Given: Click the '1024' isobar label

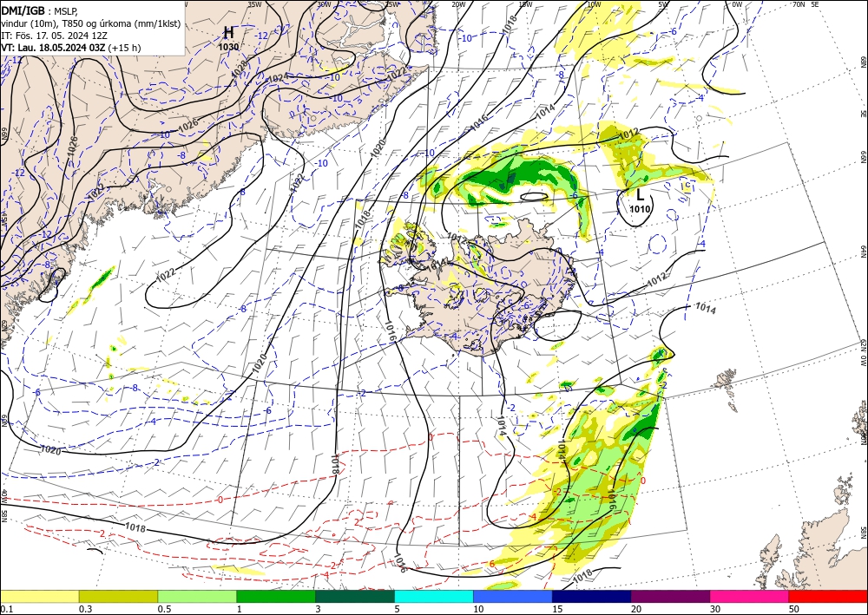Looking at the screenshot, I should pos(278,78).
